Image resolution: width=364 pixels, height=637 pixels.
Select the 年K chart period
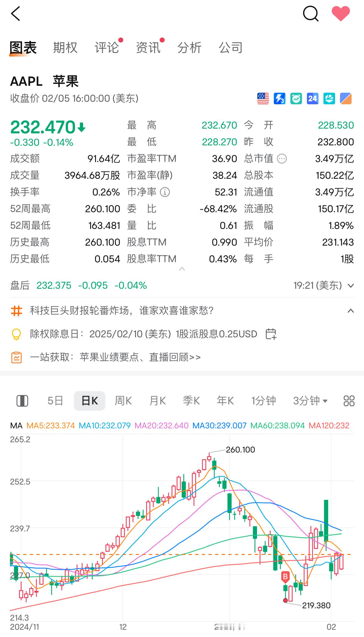point(225,401)
